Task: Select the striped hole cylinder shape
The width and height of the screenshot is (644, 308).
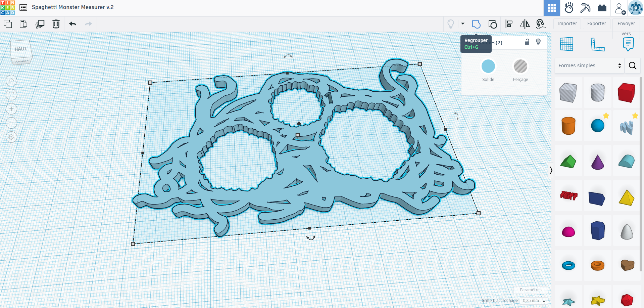Action: [x=597, y=92]
